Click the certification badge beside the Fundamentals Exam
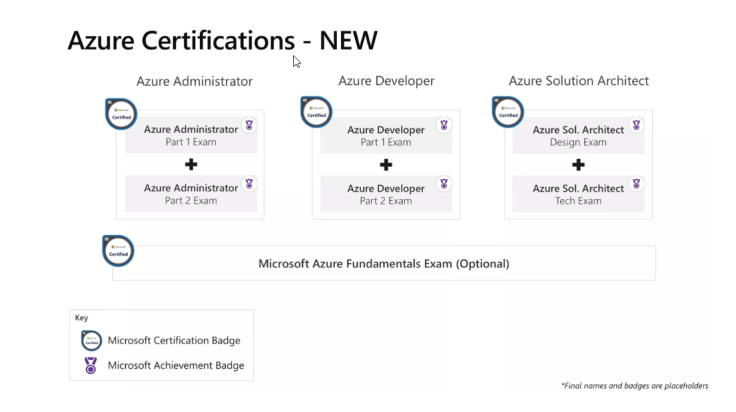The image size is (736, 412). (x=119, y=251)
